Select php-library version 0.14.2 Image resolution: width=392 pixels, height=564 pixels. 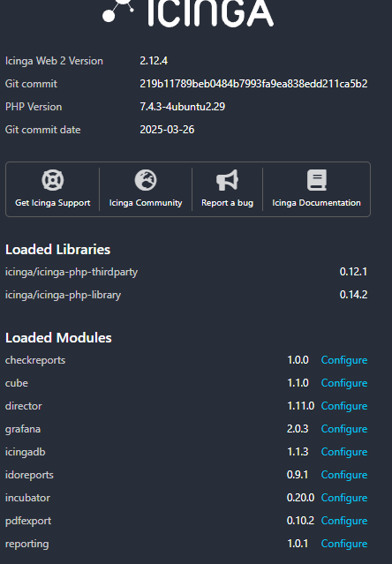(x=353, y=295)
